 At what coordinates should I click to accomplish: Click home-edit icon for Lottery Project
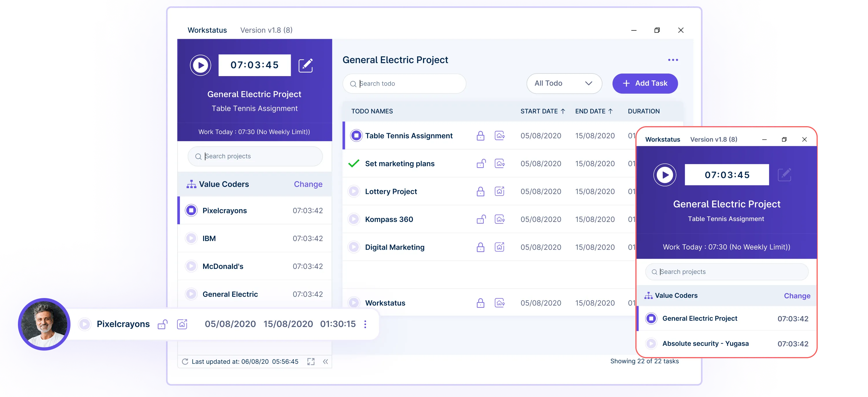click(499, 191)
